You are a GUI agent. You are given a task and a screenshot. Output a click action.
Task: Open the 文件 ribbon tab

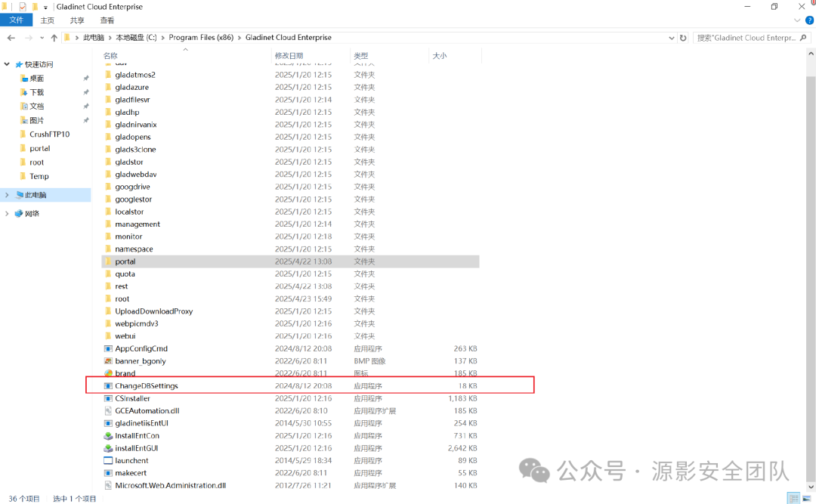pos(16,20)
